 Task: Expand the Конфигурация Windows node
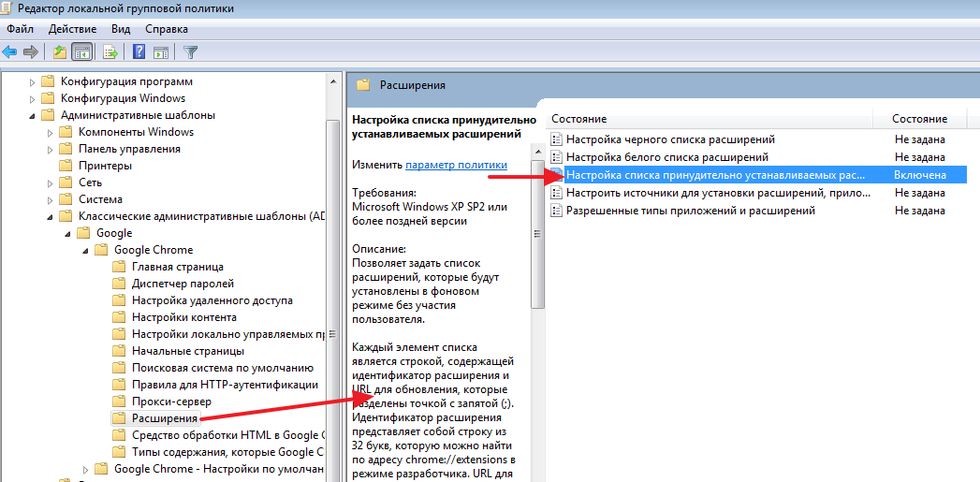coord(33,99)
